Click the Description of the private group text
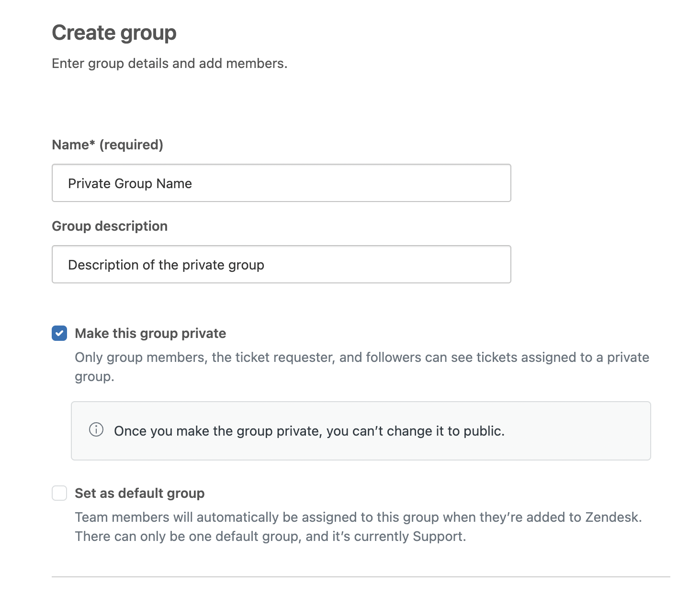Screen dimensions: 700x607 coord(166,264)
